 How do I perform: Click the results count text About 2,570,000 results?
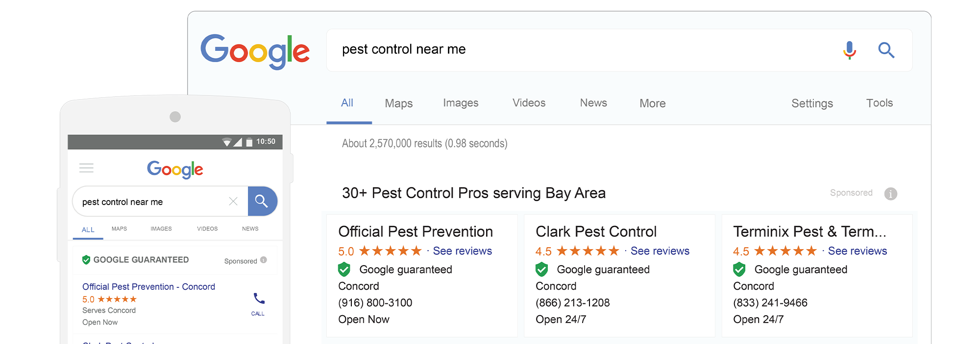click(425, 143)
